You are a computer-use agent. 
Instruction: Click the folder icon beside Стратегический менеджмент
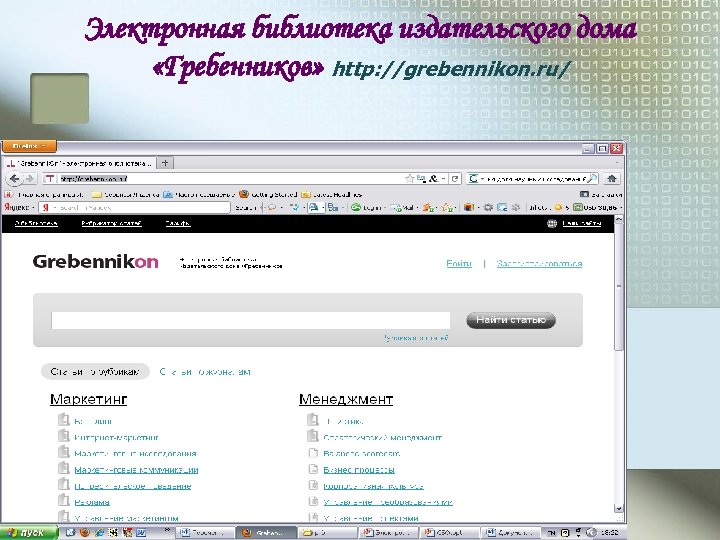coord(313,435)
